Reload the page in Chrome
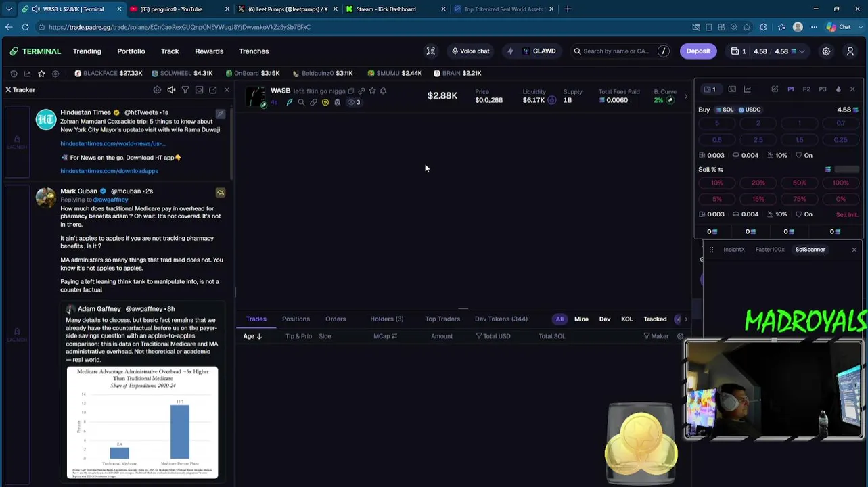The image size is (868, 487). point(25,27)
